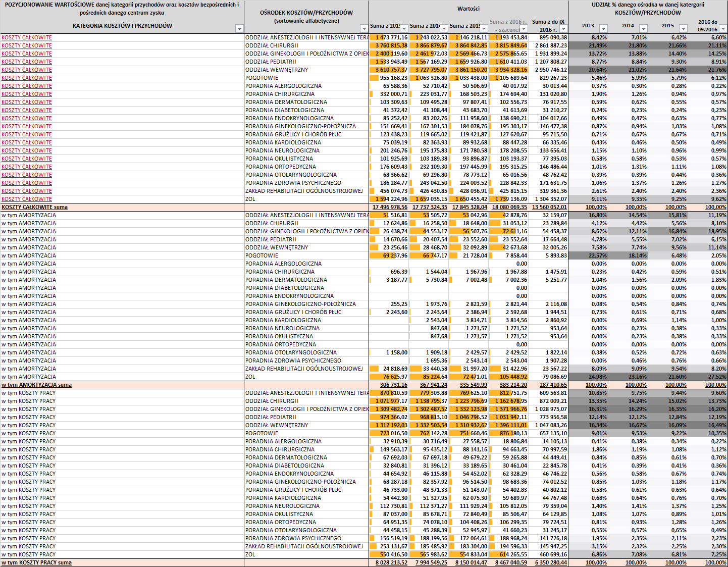Select labor cost value 1 071 977,17

tap(389, 401)
